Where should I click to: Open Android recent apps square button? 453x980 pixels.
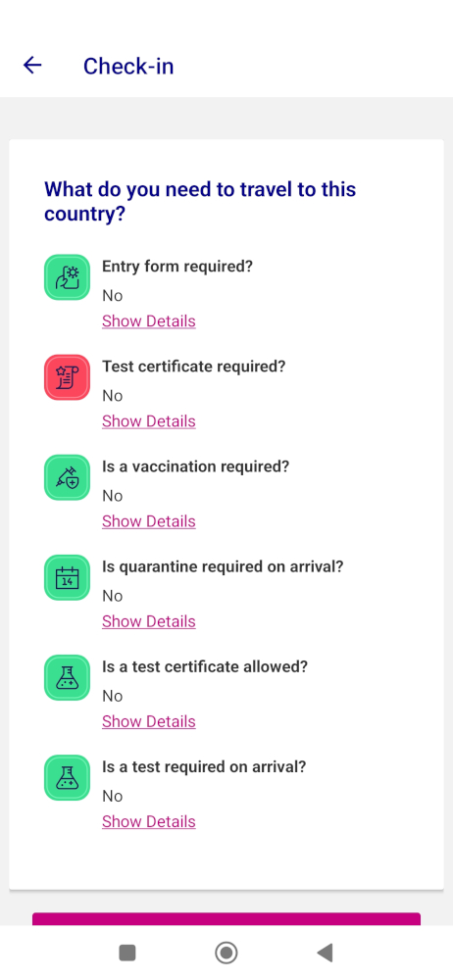click(127, 953)
